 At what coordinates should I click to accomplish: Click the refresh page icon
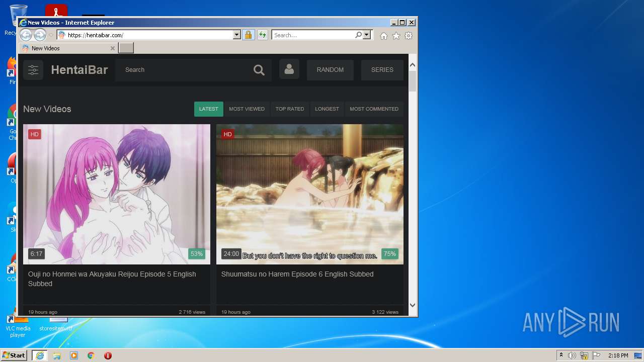click(x=262, y=35)
